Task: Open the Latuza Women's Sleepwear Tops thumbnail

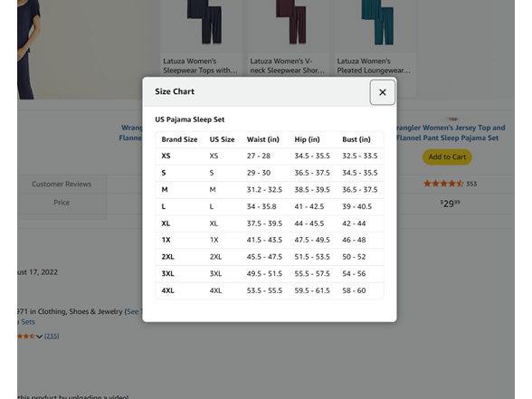Action: coord(201,37)
